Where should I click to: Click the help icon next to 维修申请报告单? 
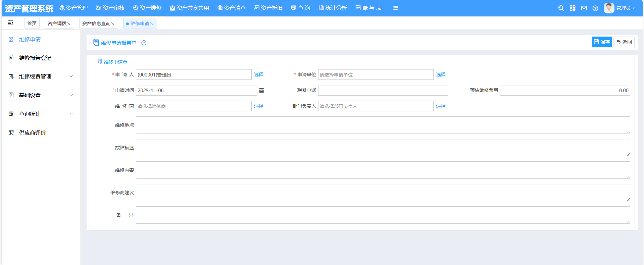point(144,43)
